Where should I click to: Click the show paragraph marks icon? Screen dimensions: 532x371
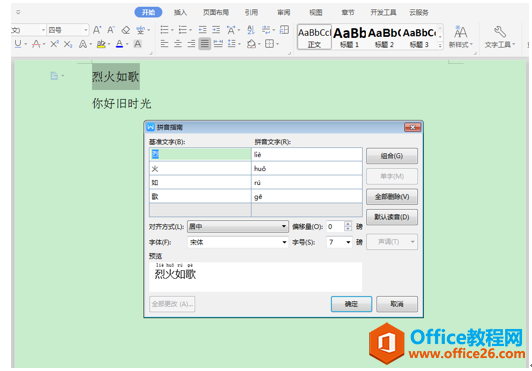(x=266, y=30)
